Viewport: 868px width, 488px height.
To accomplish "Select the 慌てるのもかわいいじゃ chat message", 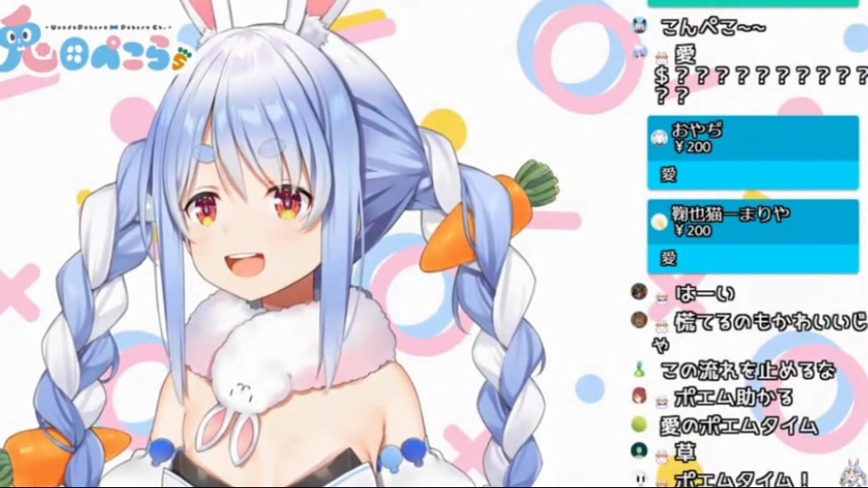I will coord(761,331).
